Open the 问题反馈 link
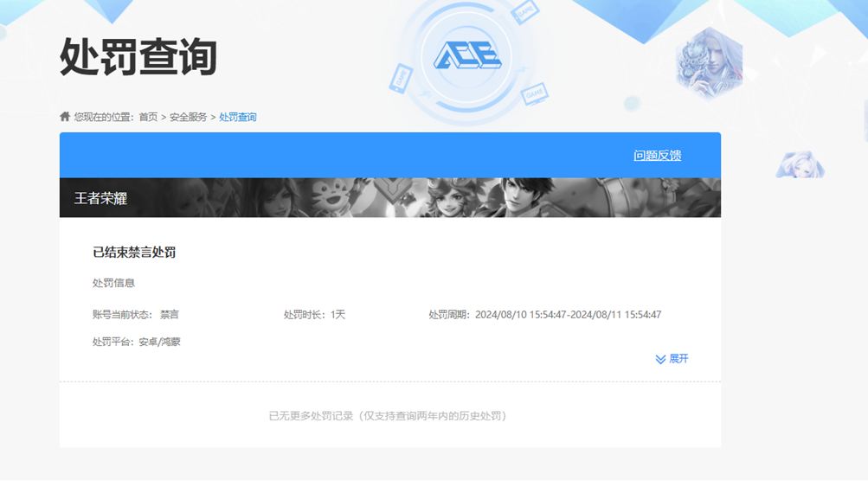 (657, 156)
